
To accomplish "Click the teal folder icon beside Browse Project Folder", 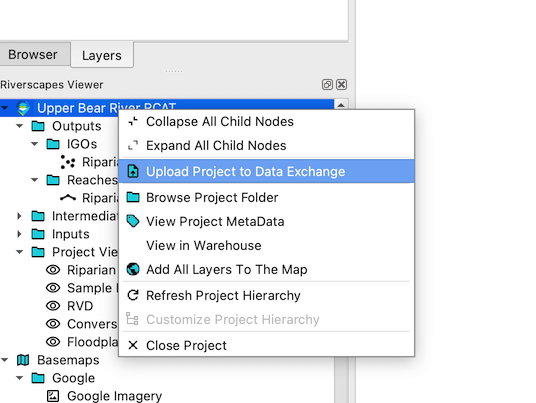I will (x=133, y=197).
